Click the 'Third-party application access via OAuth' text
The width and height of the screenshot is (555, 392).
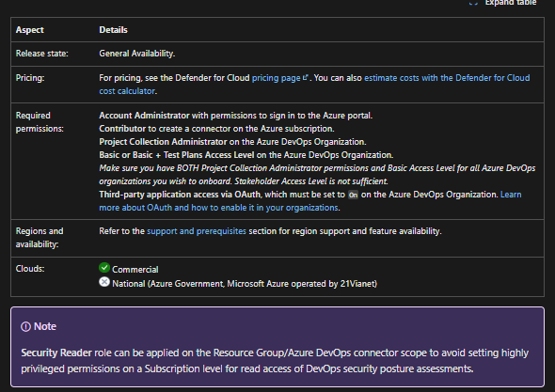coord(180,195)
